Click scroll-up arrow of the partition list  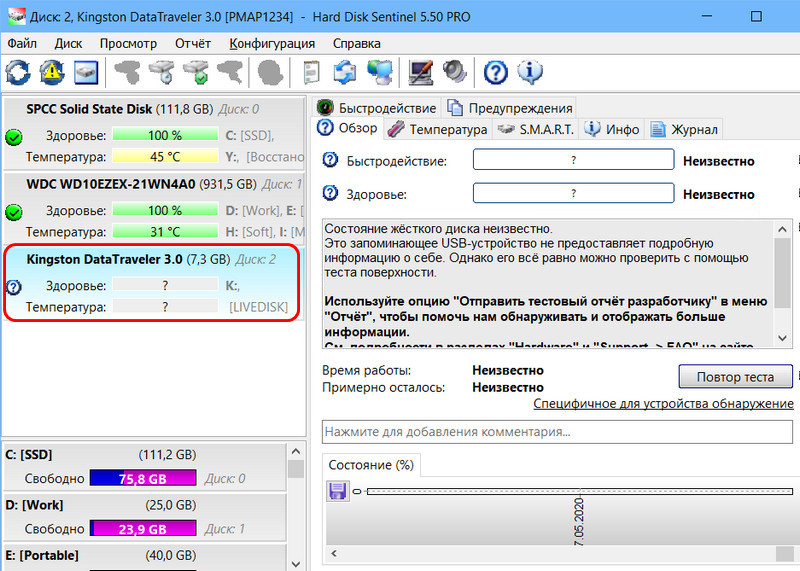(x=295, y=452)
